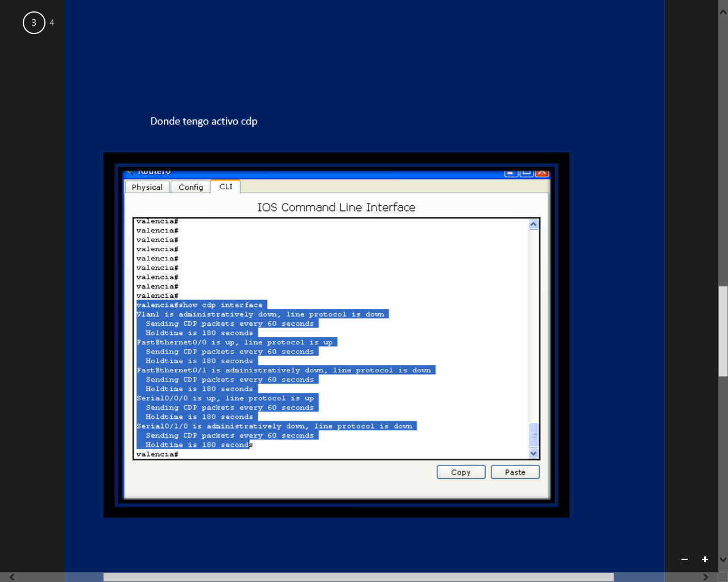Jump to slide 4 indicator
The image size is (728, 582).
pyautogui.click(x=52, y=23)
